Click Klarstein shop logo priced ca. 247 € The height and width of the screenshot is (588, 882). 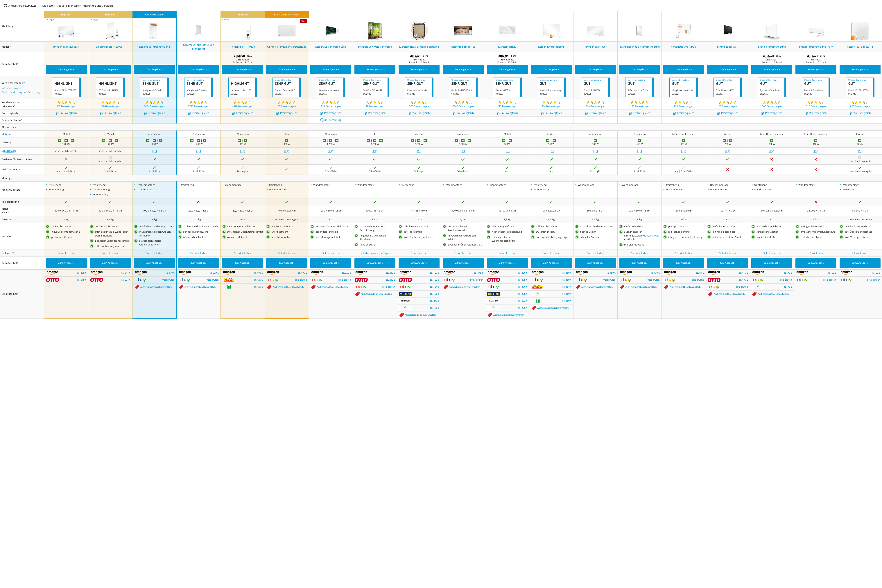click(405, 301)
